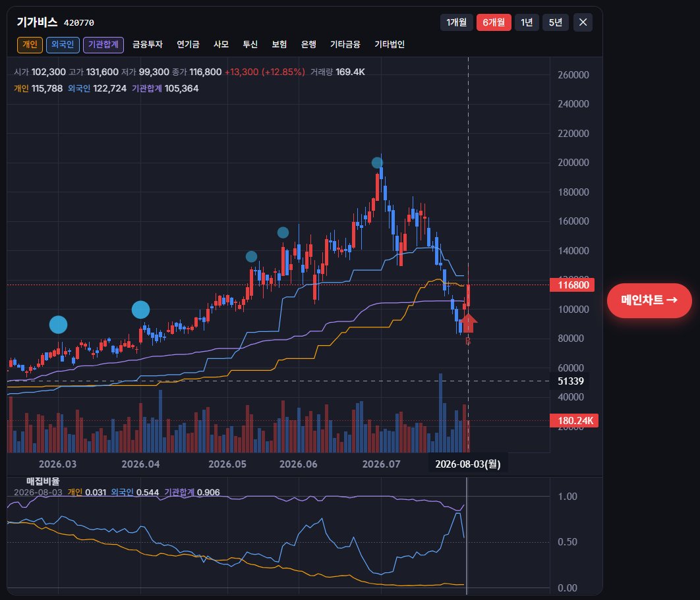Image resolution: width=700 pixels, height=600 pixels.
Task: Click the bubble marker at the 200000 peak
Action: pos(377,163)
